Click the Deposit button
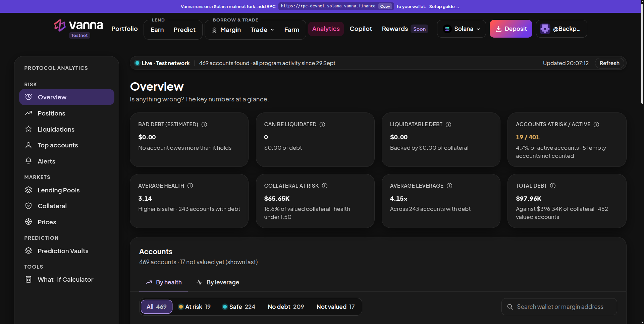The image size is (644, 324). tap(511, 29)
